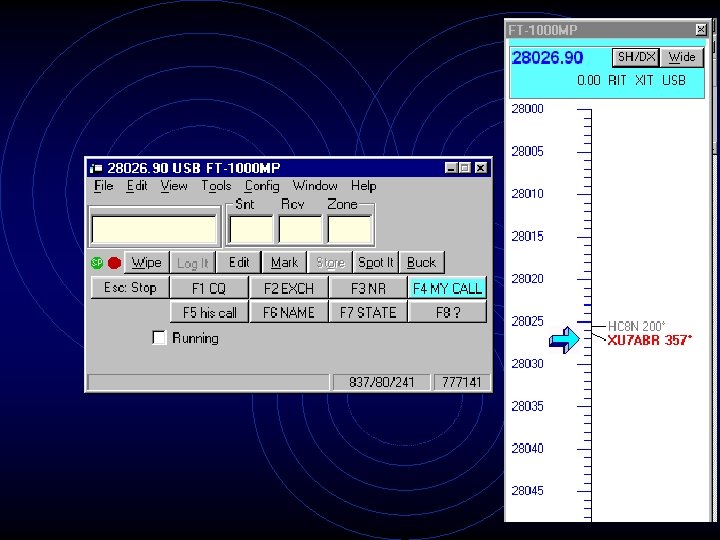Image resolution: width=720 pixels, height=540 pixels.
Task: Click the F8 ? button
Action: [x=447, y=312]
